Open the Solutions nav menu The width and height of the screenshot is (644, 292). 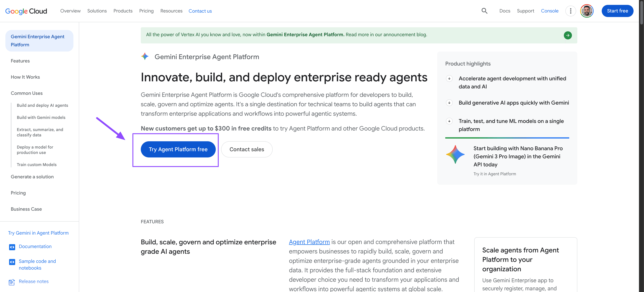click(x=97, y=11)
